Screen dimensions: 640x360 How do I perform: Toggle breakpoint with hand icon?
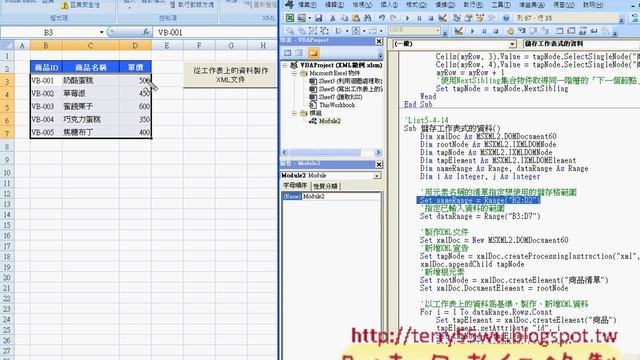(x=510, y=31)
